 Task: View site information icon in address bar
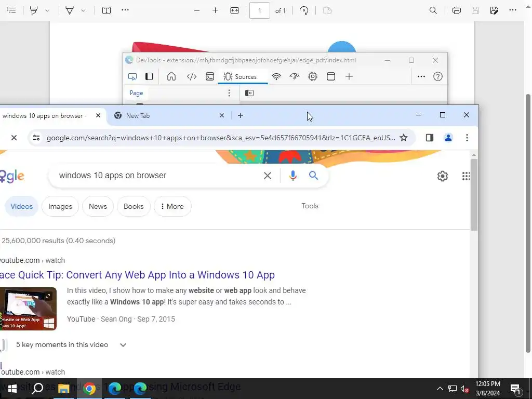click(x=36, y=138)
